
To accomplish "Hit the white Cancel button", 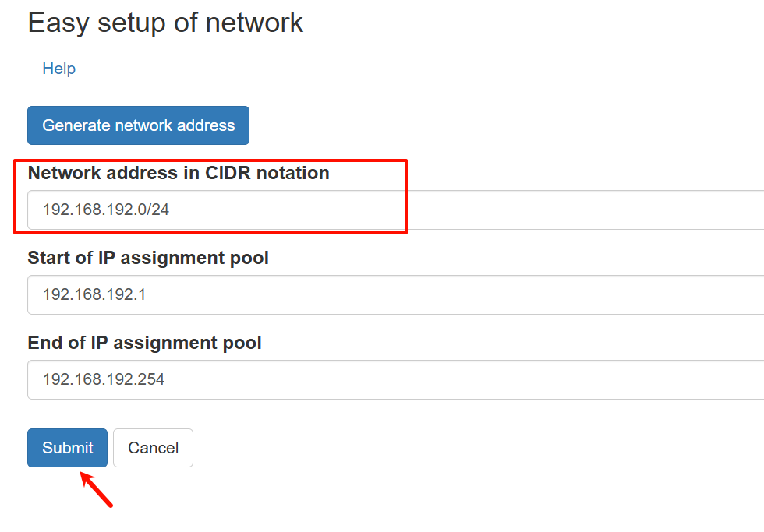I will (153, 448).
